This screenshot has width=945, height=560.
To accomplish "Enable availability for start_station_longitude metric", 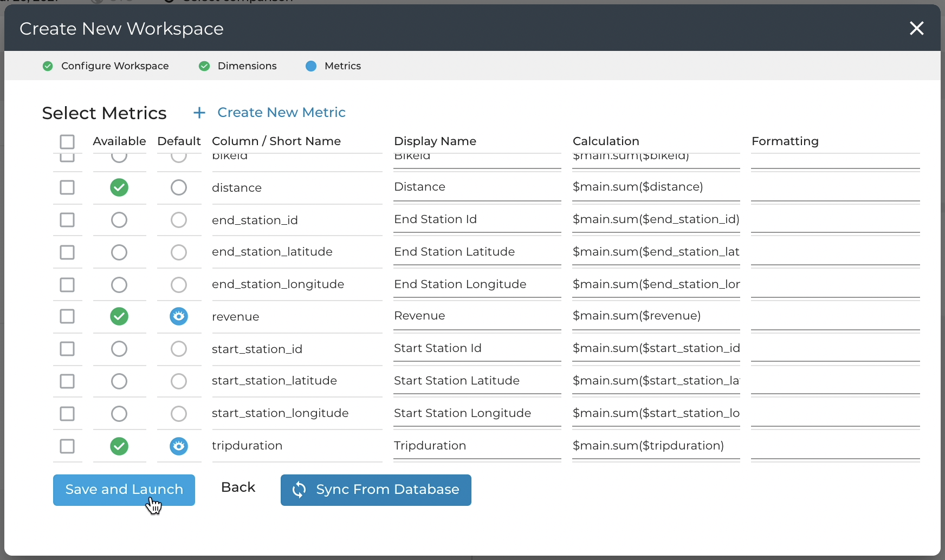I will click(119, 414).
